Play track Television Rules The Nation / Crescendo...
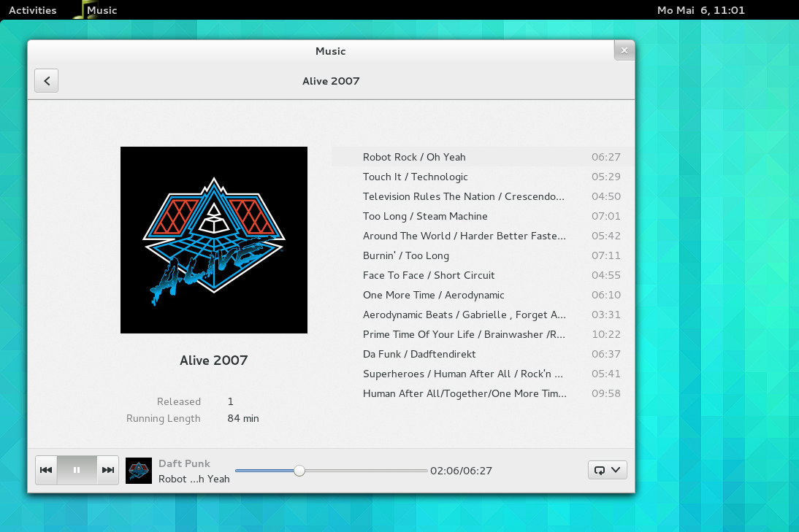The width and height of the screenshot is (799, 532). (483, 196)
